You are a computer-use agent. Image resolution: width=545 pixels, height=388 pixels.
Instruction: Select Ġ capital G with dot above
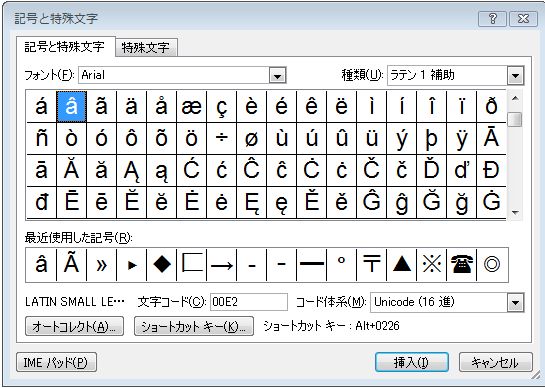[491, 202]
